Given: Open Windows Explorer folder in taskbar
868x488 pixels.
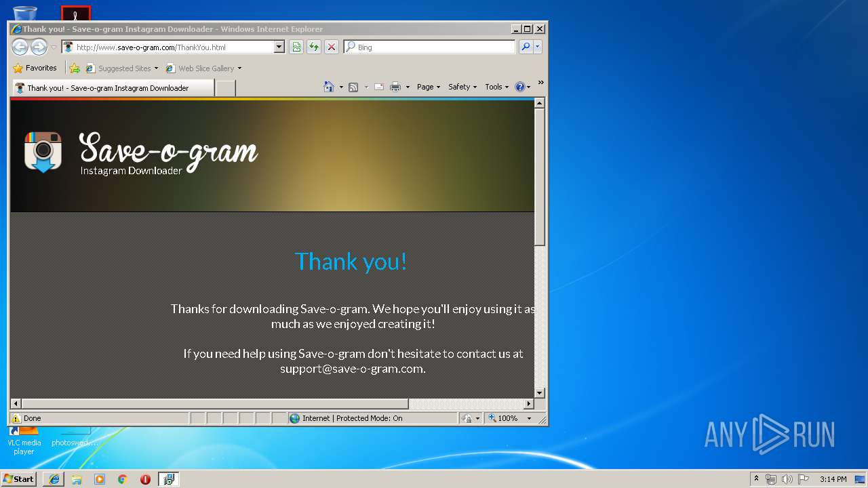Looking at the screenshot, I should [77, 479].
